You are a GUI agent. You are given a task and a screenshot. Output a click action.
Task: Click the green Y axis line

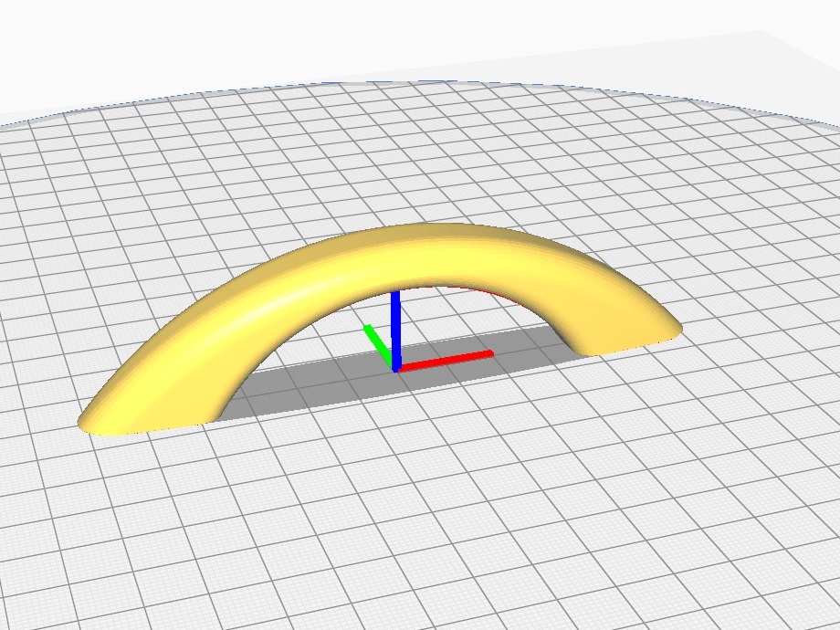click(378, 343)
